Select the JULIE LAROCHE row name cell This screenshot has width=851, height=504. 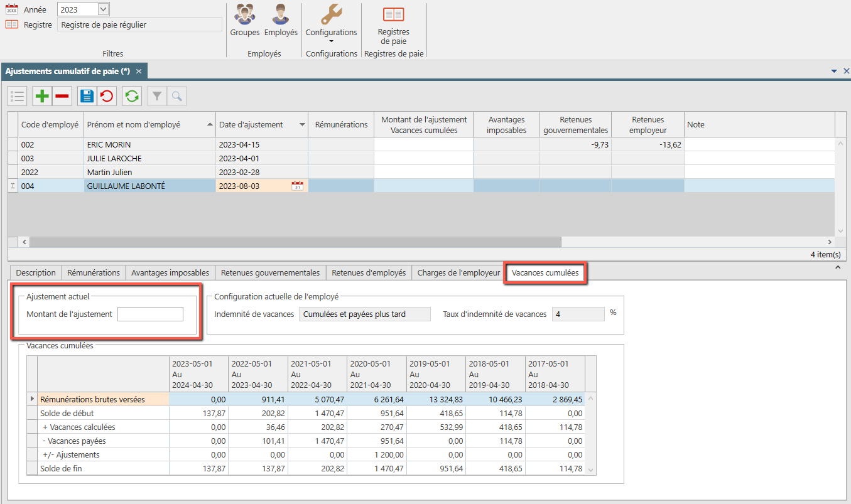pos(150,158)
